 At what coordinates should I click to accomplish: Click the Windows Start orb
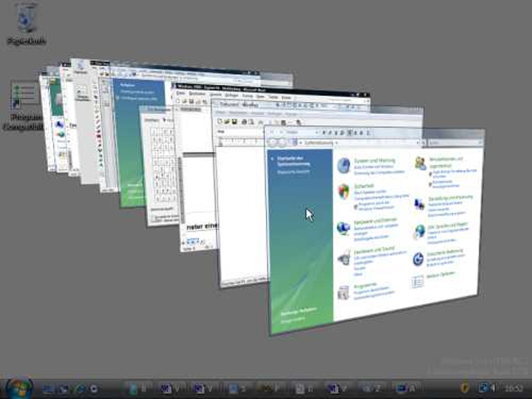coord(19,387)
